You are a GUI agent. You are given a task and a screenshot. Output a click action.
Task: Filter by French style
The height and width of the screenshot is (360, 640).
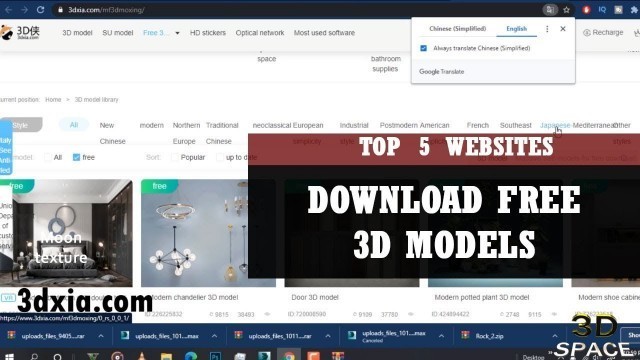coord(478,125)
